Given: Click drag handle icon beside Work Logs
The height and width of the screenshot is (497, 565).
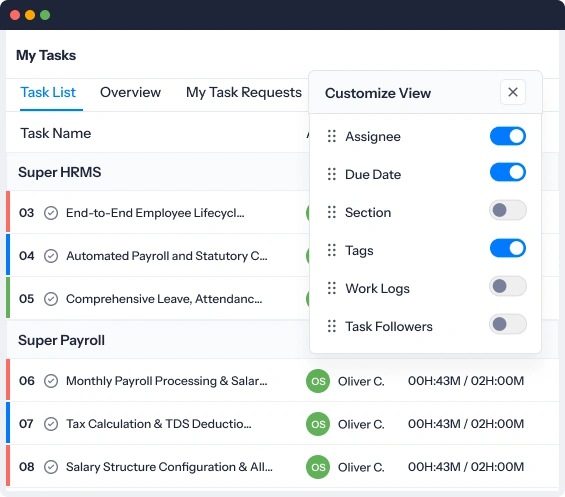Looking at the screenshot, I should [332, 288].
